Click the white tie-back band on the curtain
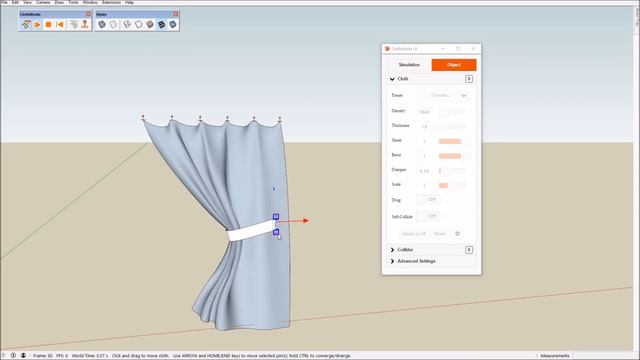640x360 pixels. pyautogui.click(x=251, y=231)
